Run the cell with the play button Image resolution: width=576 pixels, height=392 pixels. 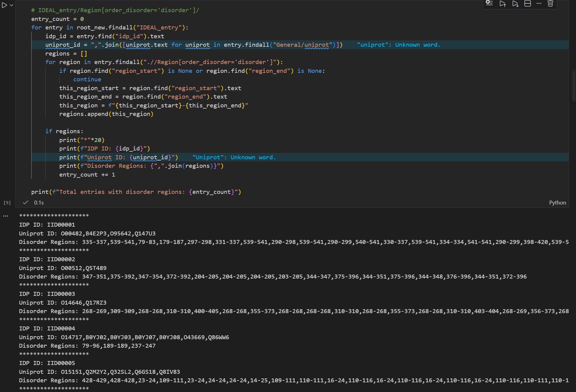coord(4,5)
